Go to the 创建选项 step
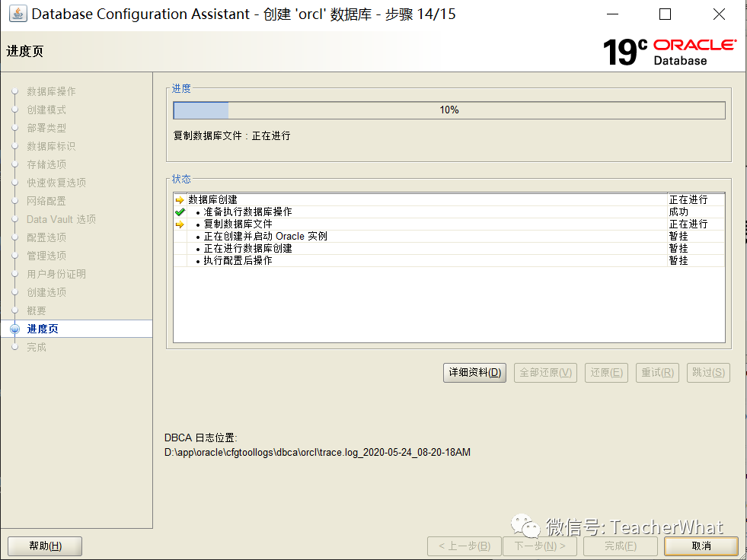This screenshot has height=560, width=747. (46, 292)
